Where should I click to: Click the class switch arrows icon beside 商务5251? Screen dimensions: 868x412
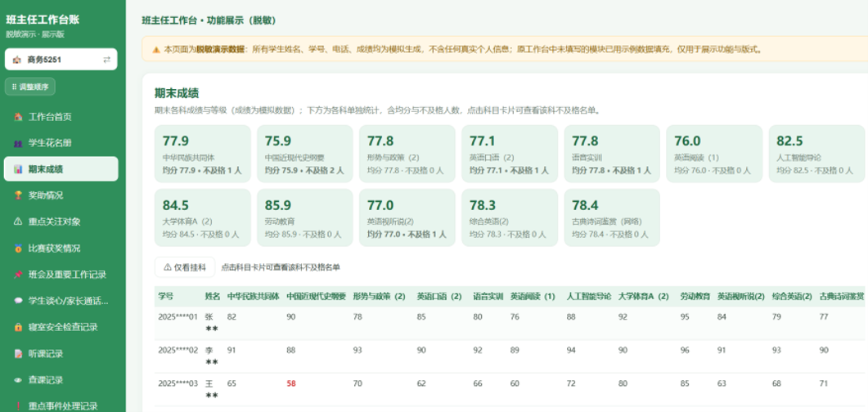tap(107, 60)
